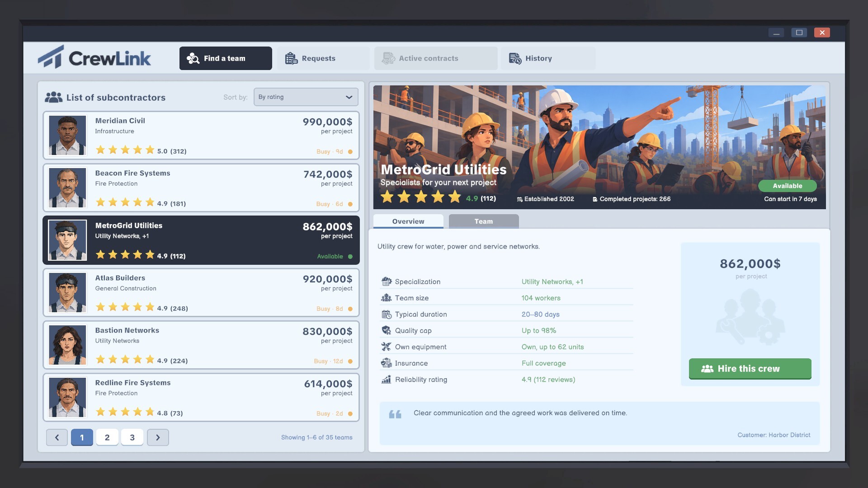The height and width of the screenshot is (488, 868).
Task: Click the Beacon Fire Systems portrait thumbnail
Action: click(67, 188)
